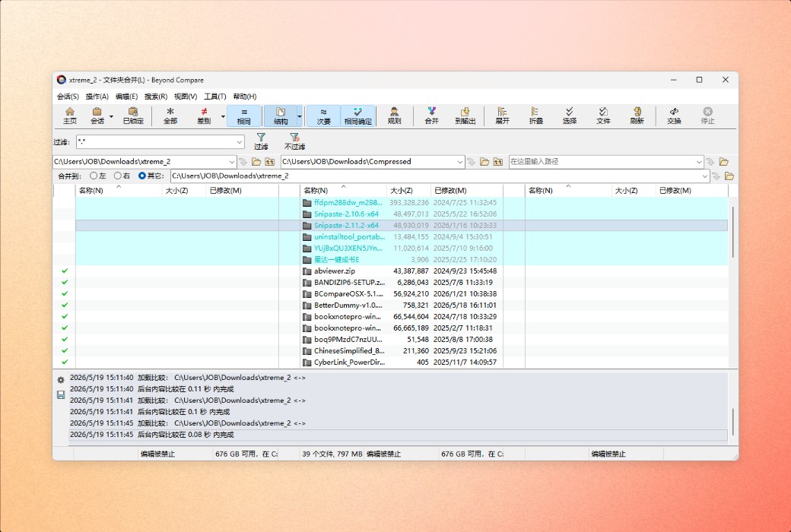This screenshot has width=791, height=532.
Task: Open the 会话 sessions toolbar button
Action: (97, 116)
